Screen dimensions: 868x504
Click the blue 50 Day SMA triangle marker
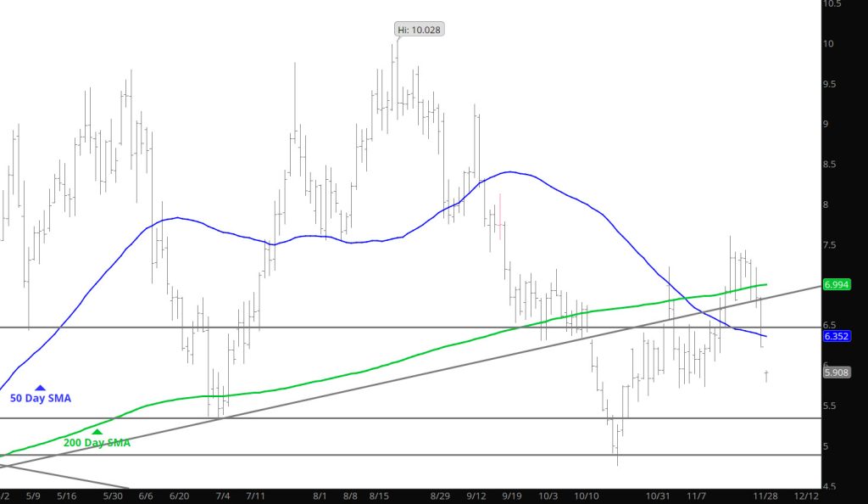coord(40,388)
